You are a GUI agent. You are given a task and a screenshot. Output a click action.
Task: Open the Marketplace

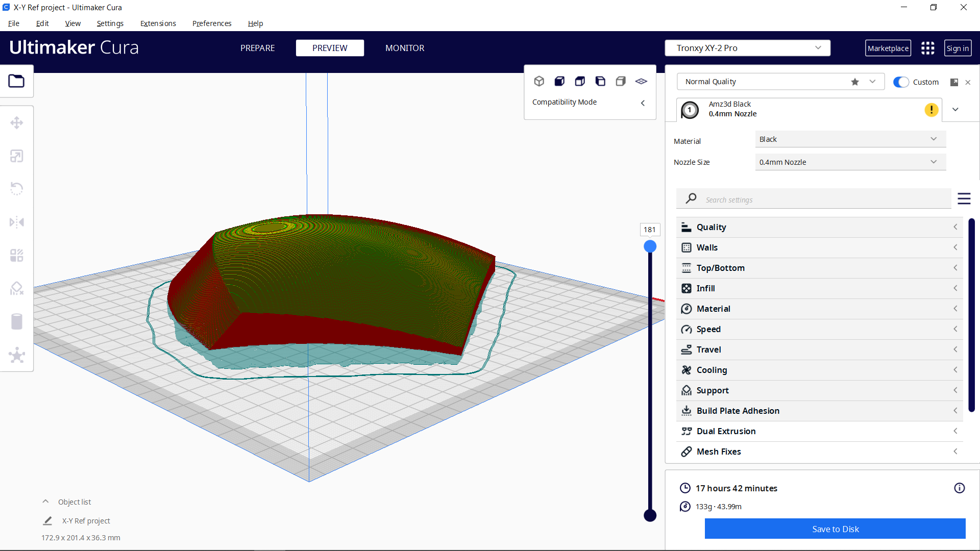coord(888,48)
